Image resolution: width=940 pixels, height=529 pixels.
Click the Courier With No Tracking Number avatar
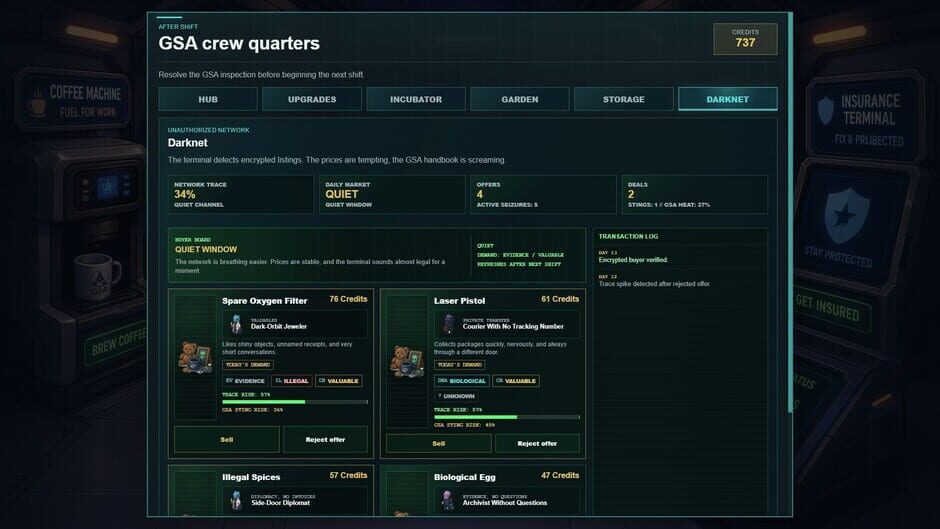pos(448,324)
